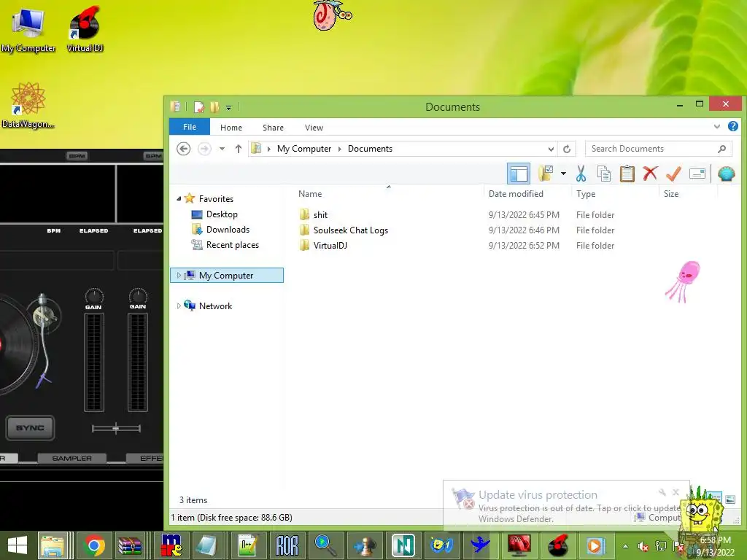This screenshot has height=560, width=747.
Task: Select Network in navigation pane
Action: tap(215, 306)
